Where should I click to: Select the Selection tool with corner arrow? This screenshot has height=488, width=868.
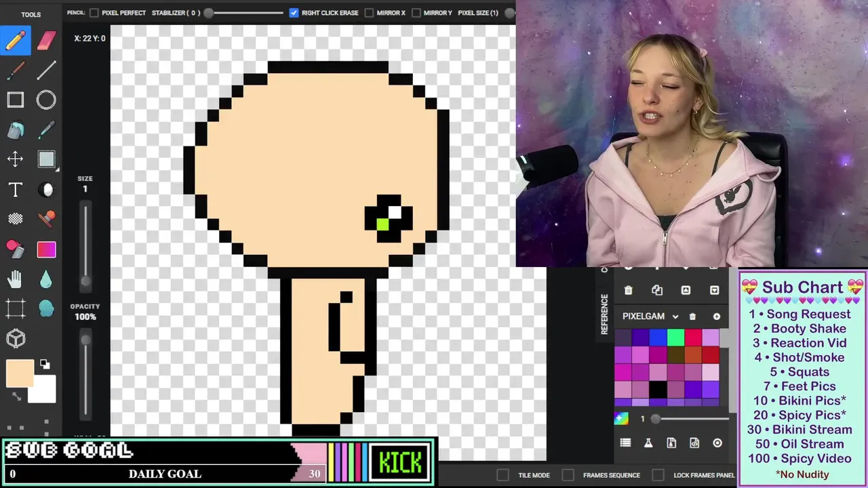pyautogui.click(x=46, y=159)
